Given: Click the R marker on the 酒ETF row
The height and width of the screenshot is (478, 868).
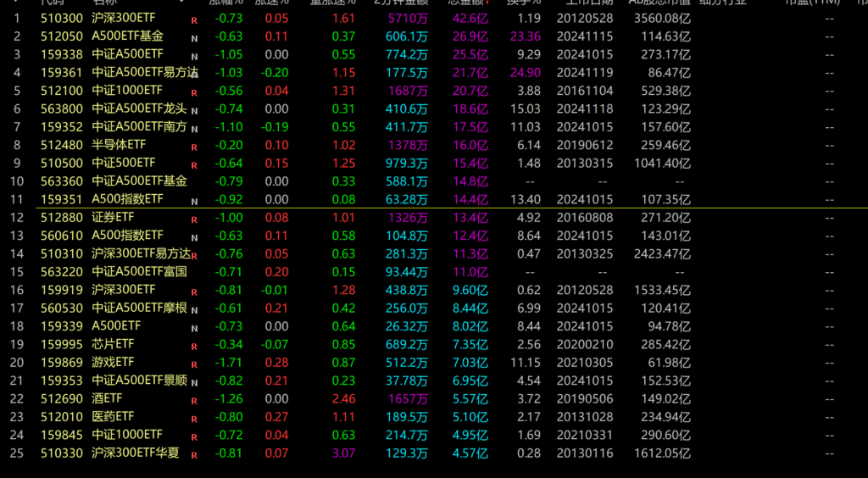Looking at the screenshot, I should tap(194, 400).
